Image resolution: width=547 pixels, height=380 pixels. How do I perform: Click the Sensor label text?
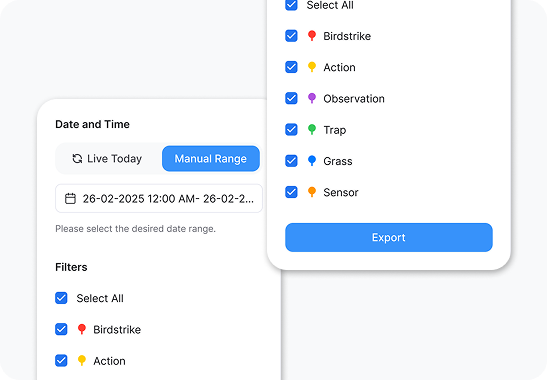(x=341, y=192)
